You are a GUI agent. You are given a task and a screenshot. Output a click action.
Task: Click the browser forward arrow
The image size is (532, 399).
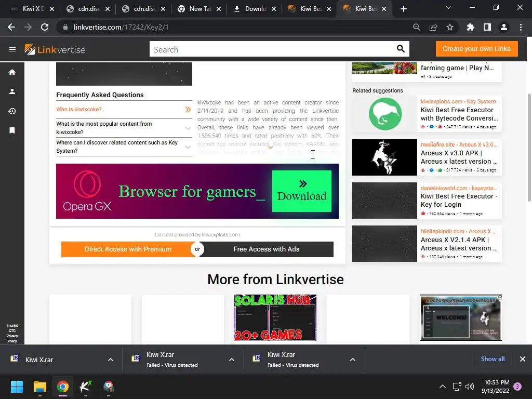click(x=28, y=27)
